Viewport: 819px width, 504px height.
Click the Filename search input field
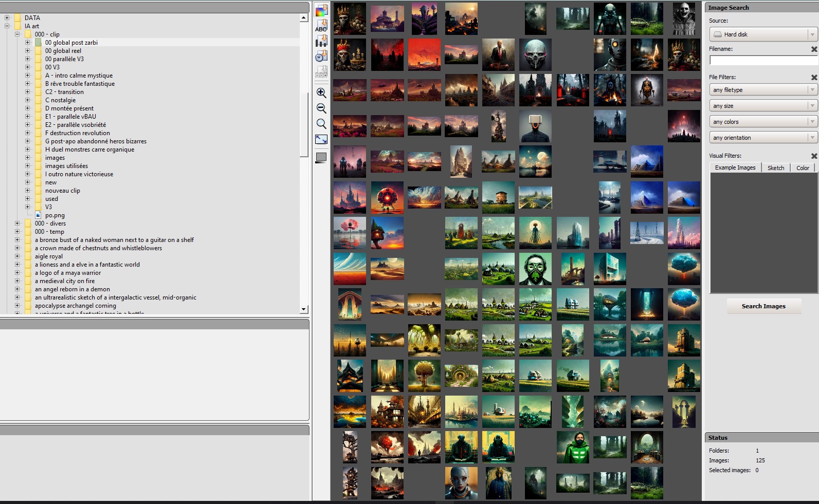click(x=763, y=61)
